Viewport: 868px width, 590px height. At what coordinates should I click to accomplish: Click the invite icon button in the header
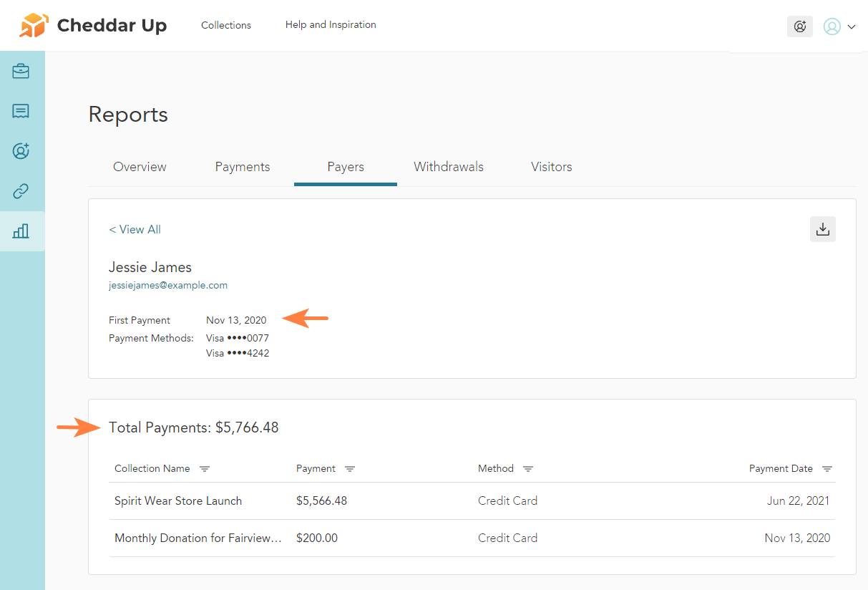pos(799,26)
